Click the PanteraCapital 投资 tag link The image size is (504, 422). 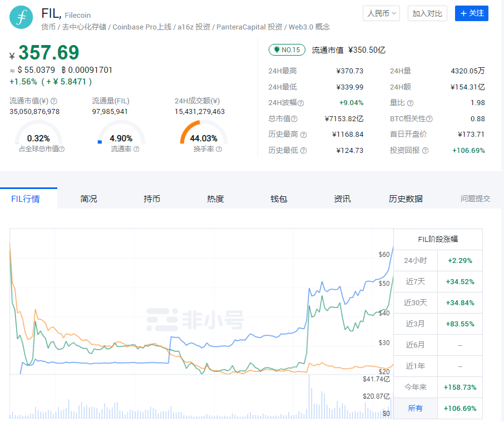[249, 27]
